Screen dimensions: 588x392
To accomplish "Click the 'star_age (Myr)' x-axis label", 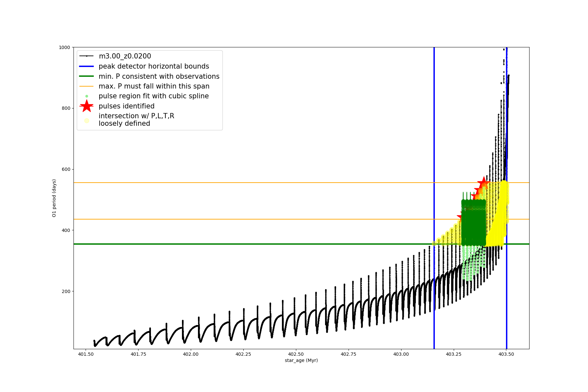I will [301, 360].
